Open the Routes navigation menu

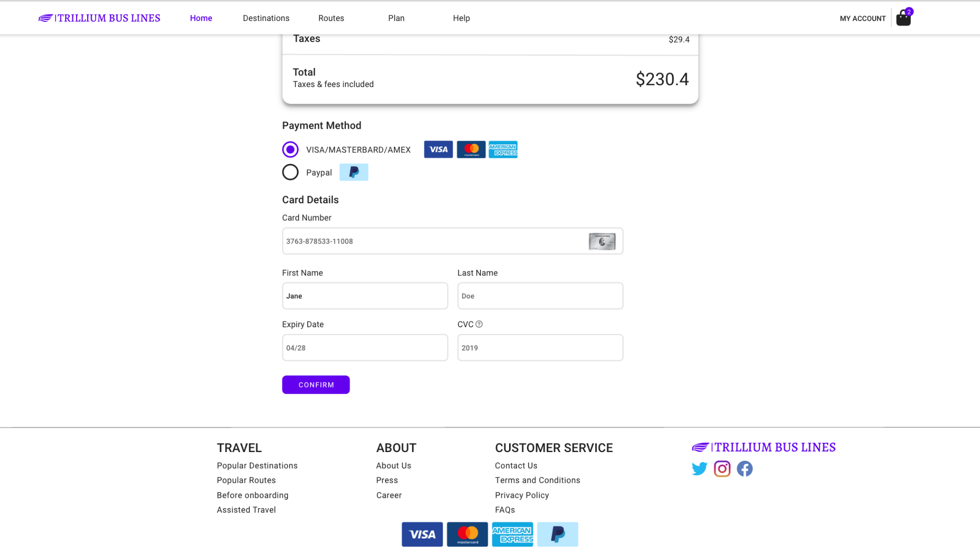[331, 18]
